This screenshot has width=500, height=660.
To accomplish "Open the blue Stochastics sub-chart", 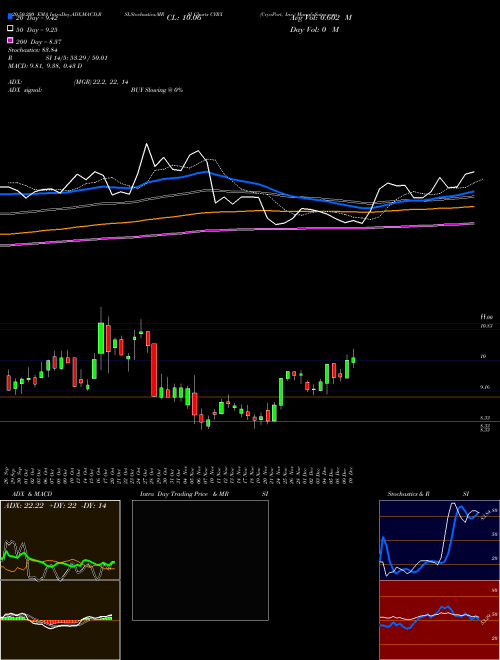I will point(439,540).
